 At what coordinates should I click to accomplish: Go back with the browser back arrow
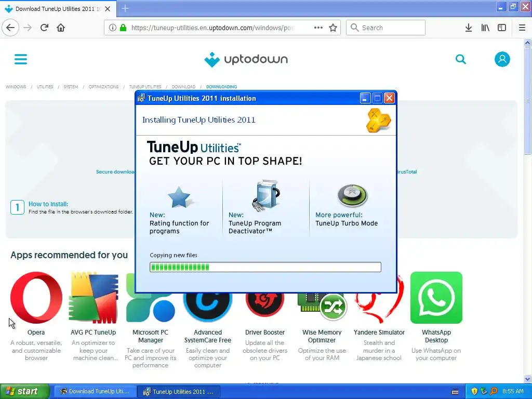click(x=10, y=28)
